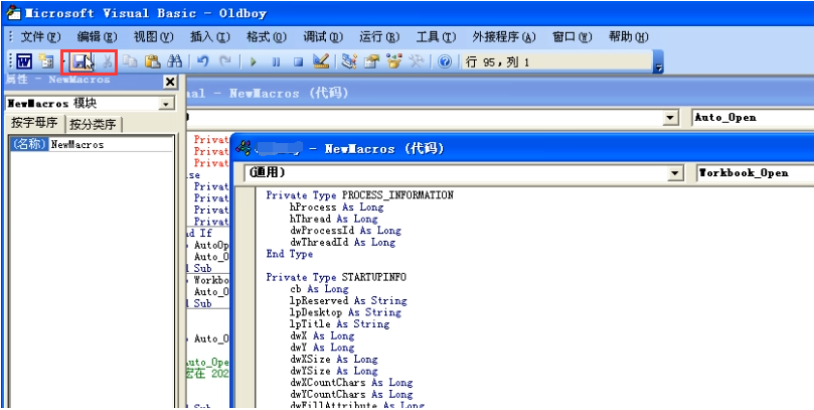Run the macro with the play icon

coord(253,62)
